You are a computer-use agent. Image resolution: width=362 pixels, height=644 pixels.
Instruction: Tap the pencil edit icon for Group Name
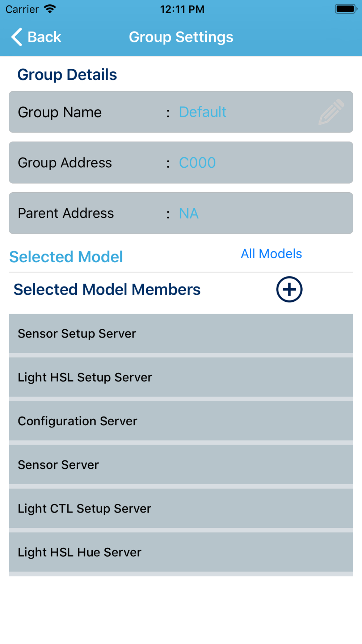331,112
